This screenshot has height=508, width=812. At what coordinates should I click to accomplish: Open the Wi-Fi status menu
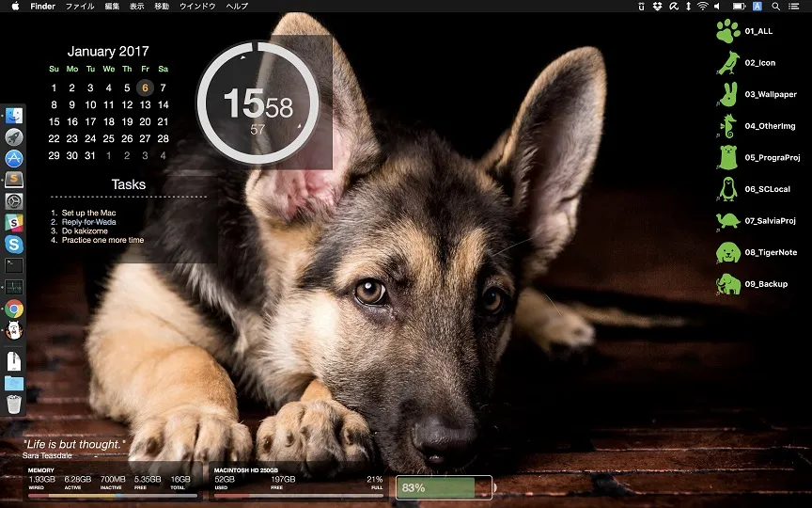point(702,7)
